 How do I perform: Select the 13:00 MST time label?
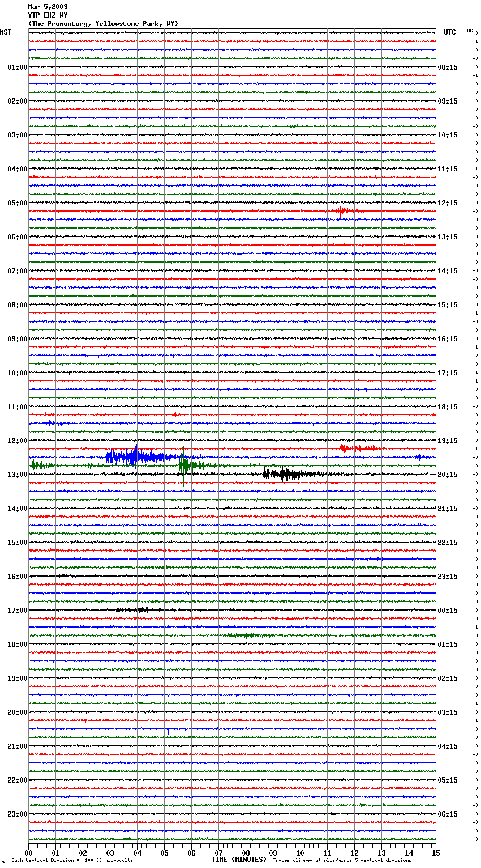tap(17, 475)
